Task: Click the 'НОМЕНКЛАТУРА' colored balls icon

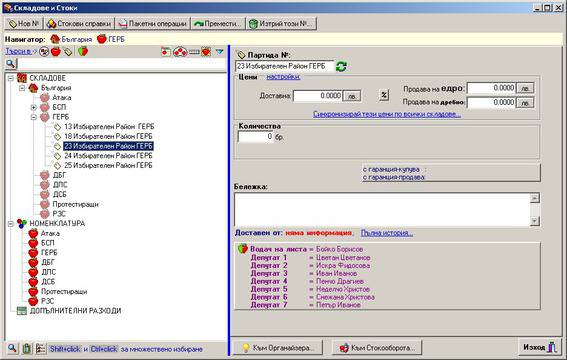Action: coord(22,224)
